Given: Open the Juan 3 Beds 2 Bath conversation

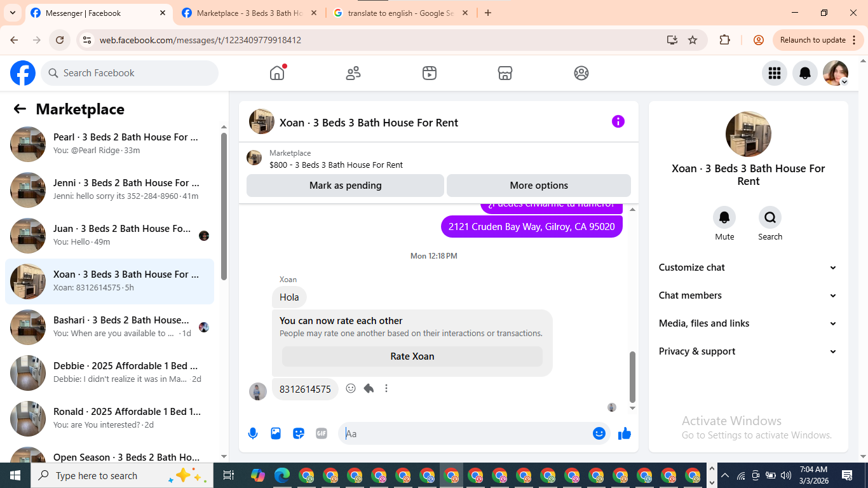Looking at the screenshot, I should click(x=110, y=236).
